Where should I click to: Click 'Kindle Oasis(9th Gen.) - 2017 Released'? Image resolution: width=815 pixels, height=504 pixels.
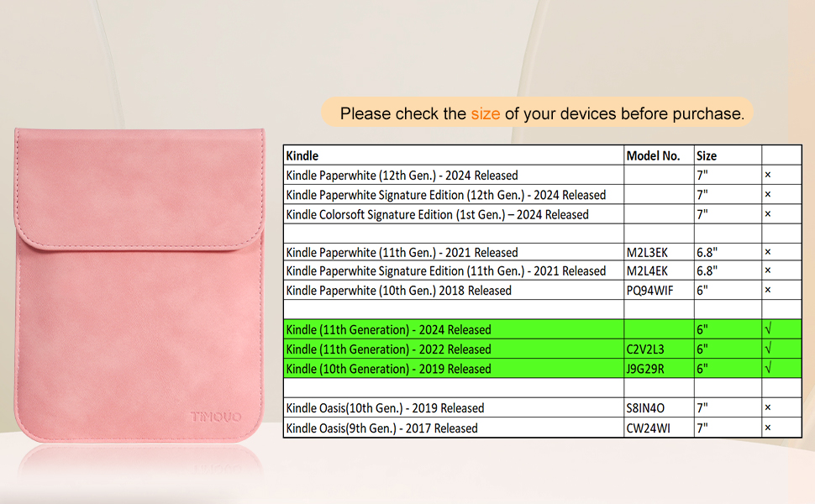point(381,428)
